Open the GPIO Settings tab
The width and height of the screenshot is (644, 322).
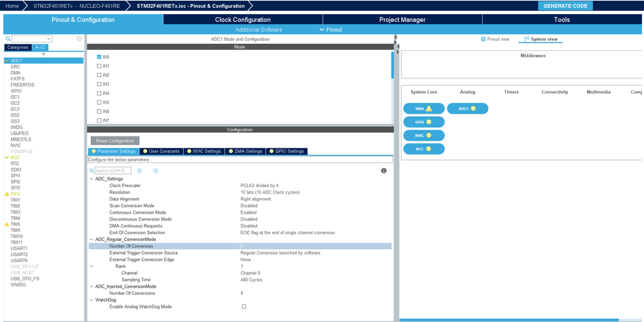pos(287,152)
